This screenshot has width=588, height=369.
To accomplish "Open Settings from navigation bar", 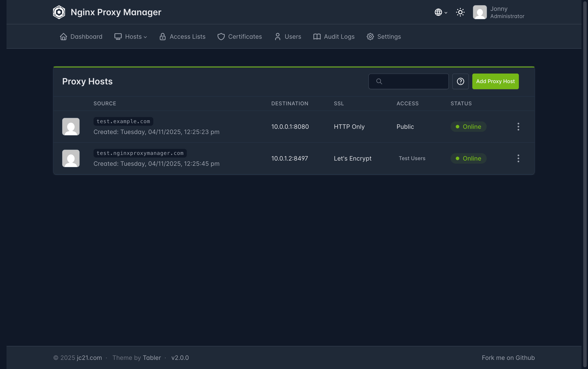I will pos(384,37).
